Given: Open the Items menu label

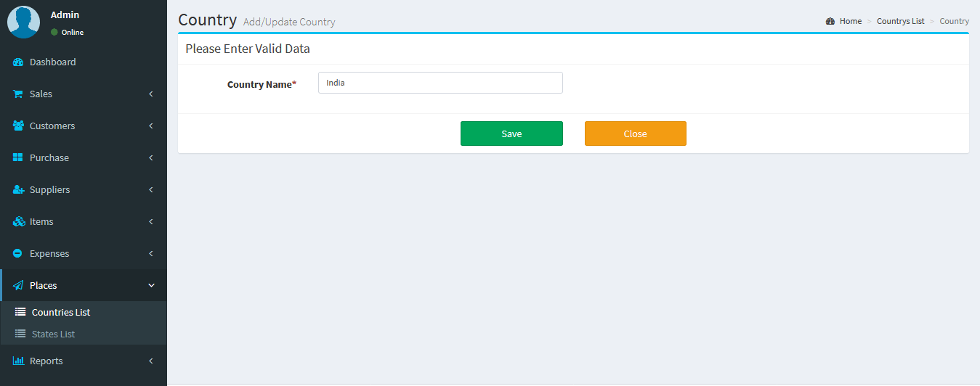Looking at the screenshot, I should point(41,221).
